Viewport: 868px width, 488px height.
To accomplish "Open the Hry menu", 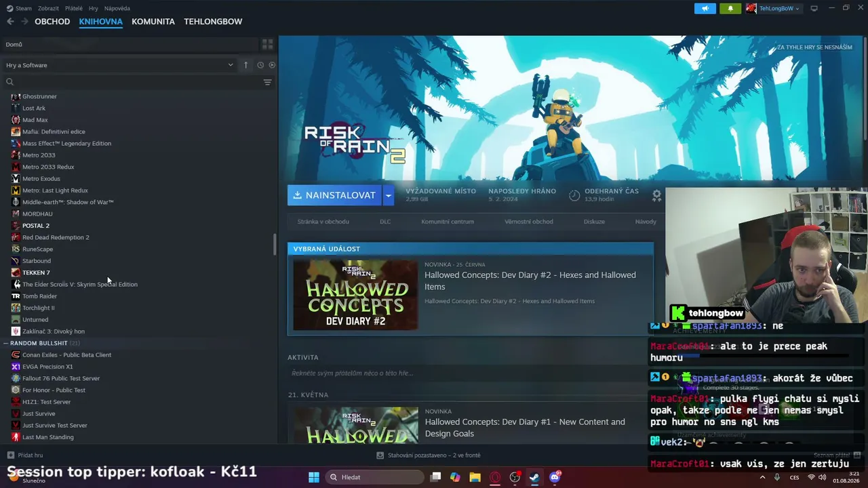I will (94, 8).
